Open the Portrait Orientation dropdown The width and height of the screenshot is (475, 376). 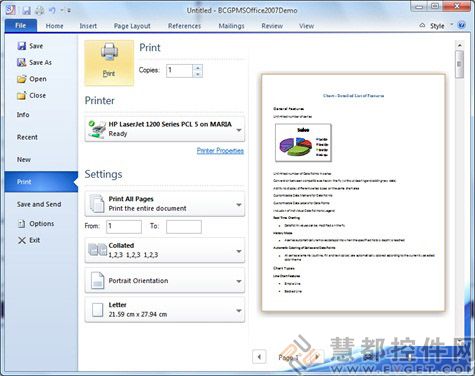tap(165, 280)
